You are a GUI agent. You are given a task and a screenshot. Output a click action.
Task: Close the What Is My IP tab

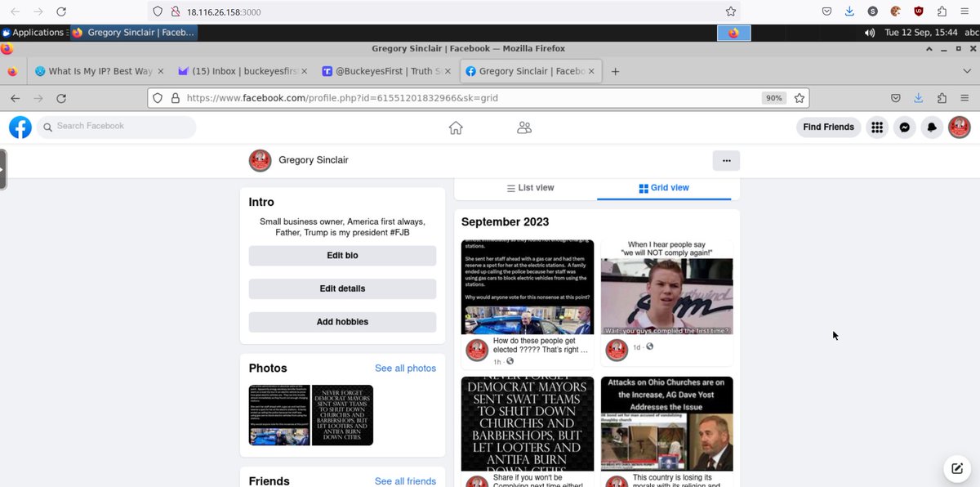pyautogui.click(x=160, y=71)
